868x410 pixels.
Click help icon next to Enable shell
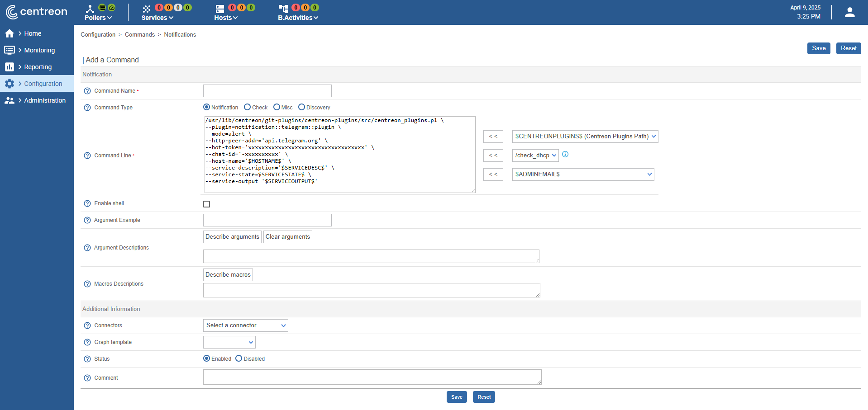coord(87,203)
